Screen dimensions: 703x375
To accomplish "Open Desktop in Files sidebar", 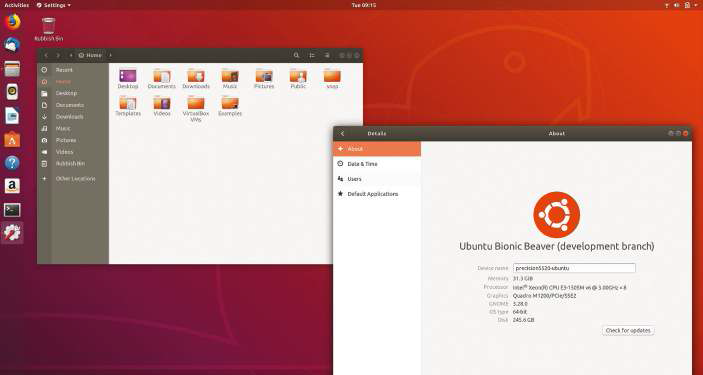I will [x=73, y=93].
